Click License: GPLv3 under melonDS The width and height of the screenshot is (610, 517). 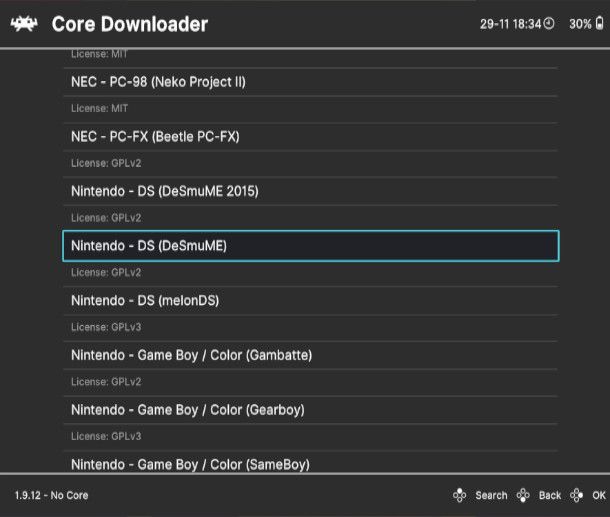pyautogui.click(x=106, y=327)
